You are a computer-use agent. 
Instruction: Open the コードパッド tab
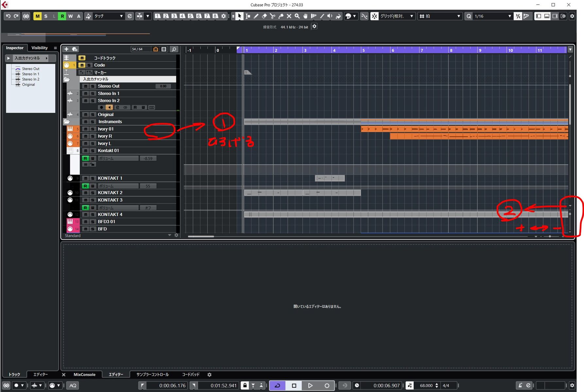click(x=191, y=375)
